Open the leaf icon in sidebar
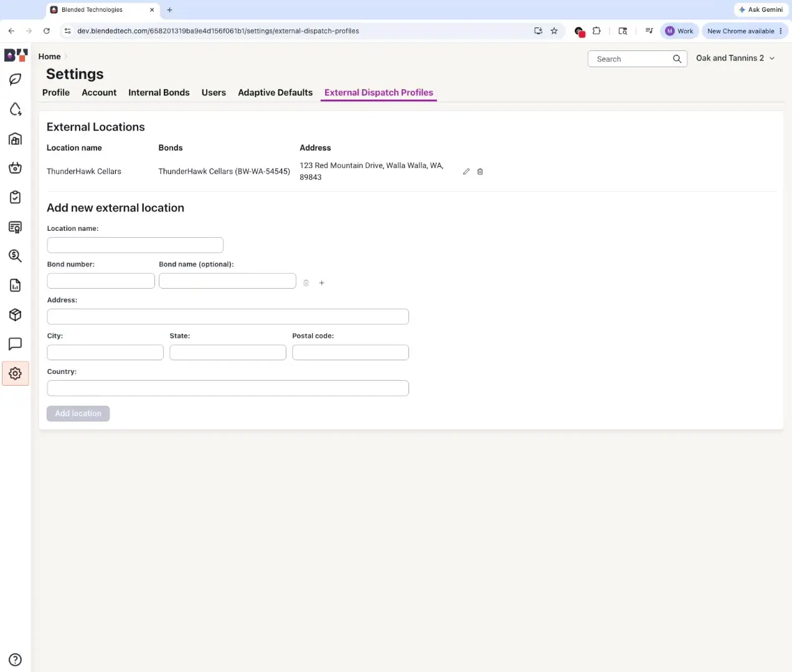The image size is (792, 672). tap(16, 80)
